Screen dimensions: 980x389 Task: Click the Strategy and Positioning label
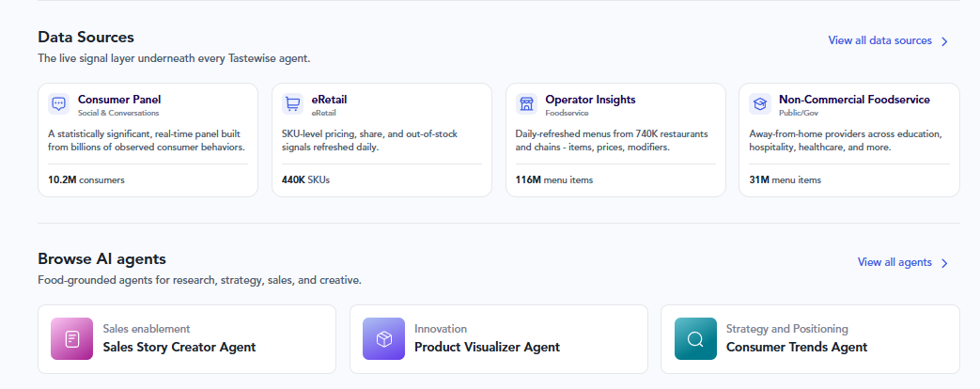(x=786, y=328)
